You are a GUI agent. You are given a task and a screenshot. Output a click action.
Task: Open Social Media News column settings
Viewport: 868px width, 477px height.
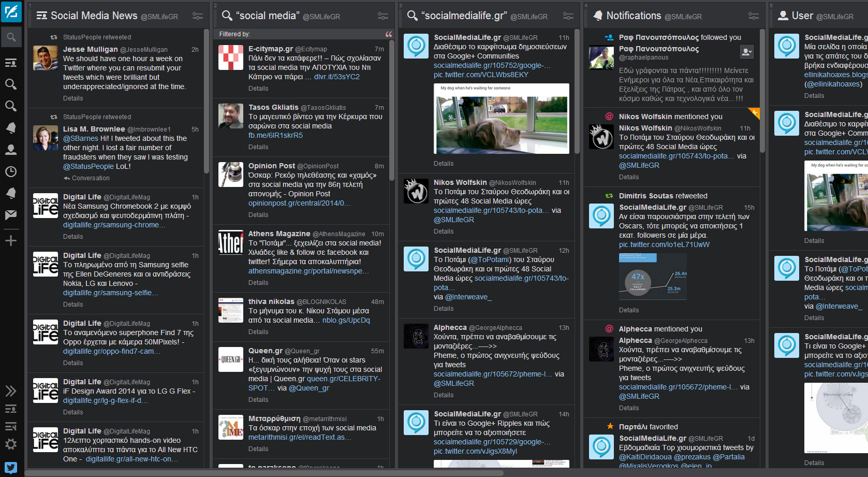click(198, 16)
